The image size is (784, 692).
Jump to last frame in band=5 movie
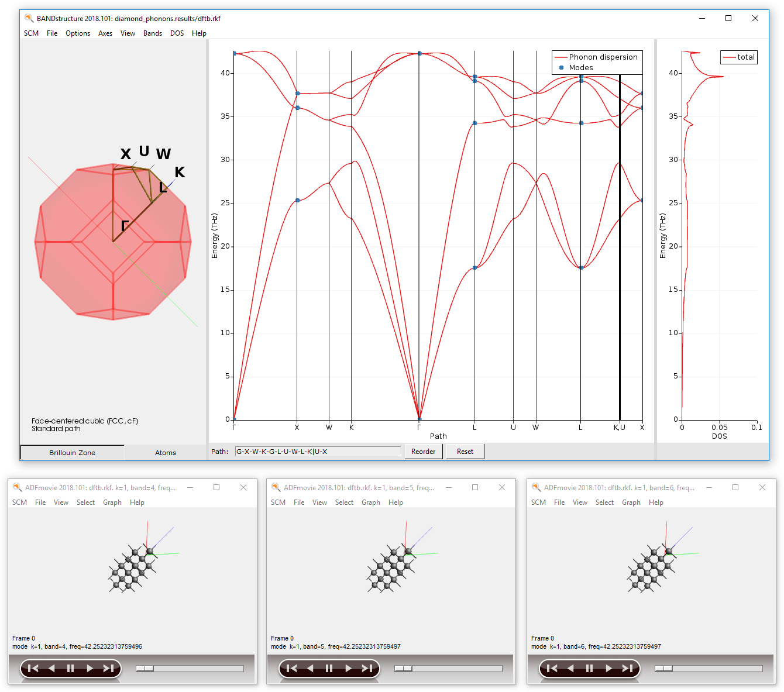click(367, 669)
